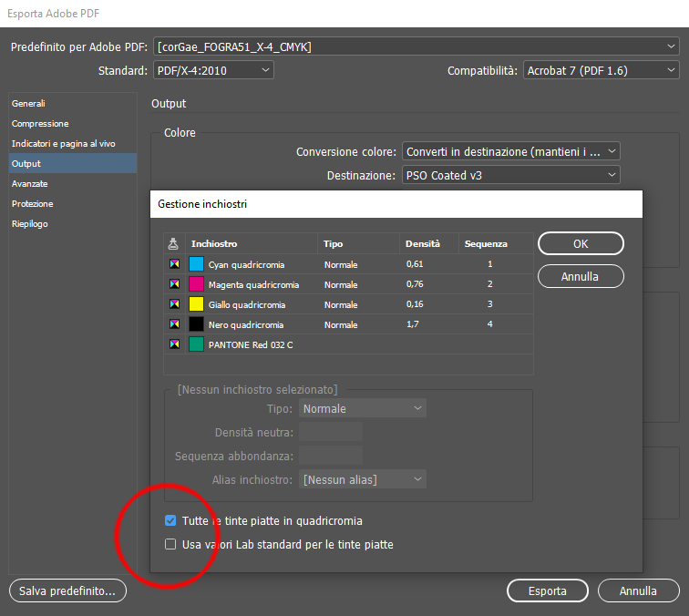Click Normale type in Cyan row

[x=341, y=264]
